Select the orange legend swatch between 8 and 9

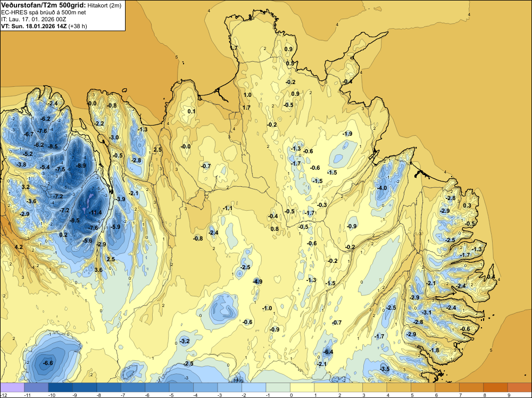495,387
